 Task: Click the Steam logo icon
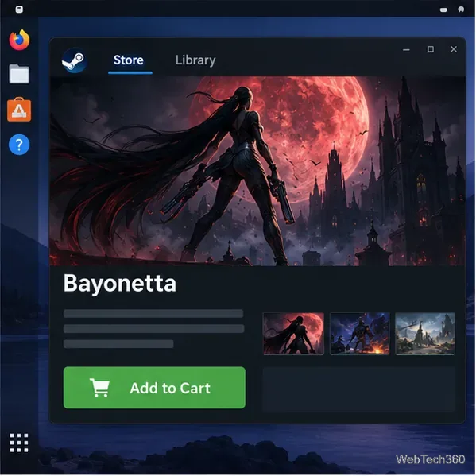click(x=74, y=60)
